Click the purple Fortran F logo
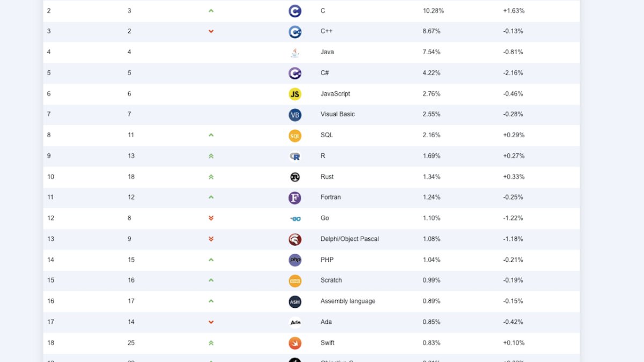The height and width of the screenshot is (362, 644). pos(295,198)
